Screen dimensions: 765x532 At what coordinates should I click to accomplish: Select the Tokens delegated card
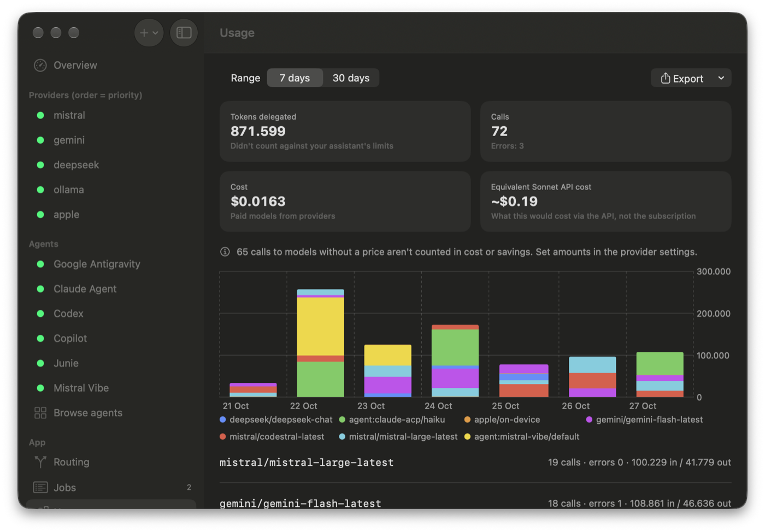pyautogui.click(x=345, y=131)
